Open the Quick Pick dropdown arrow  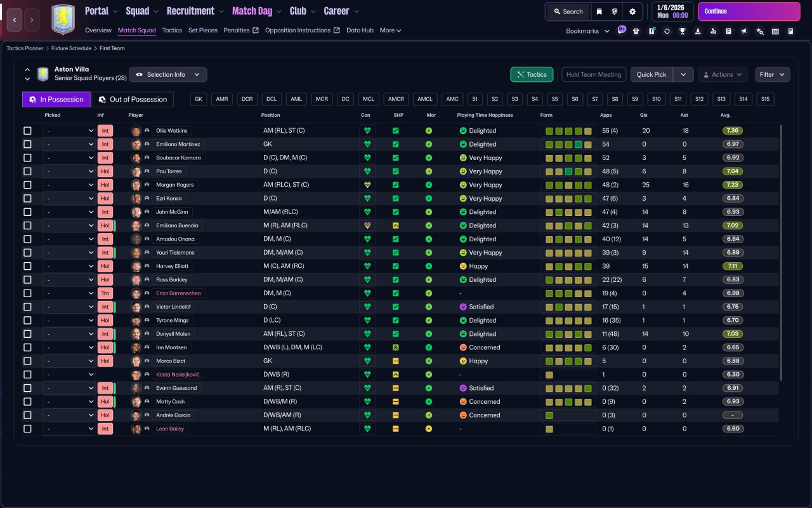(683, 74)
